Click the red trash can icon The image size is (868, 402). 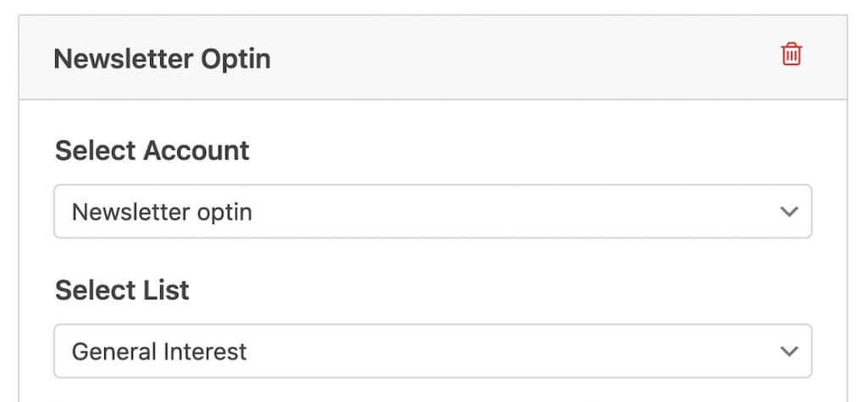pos(791,55)
